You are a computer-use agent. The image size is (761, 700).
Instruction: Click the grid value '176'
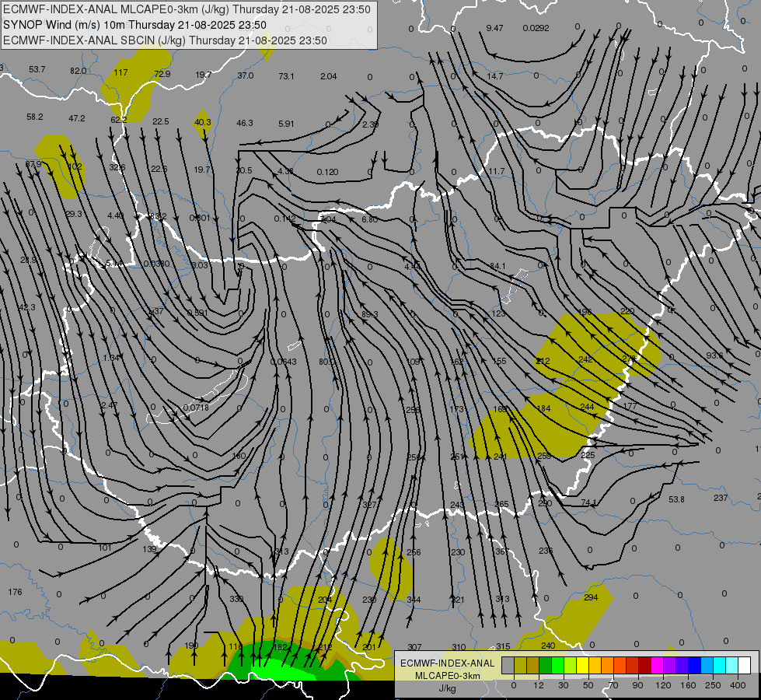pos(15,592)
